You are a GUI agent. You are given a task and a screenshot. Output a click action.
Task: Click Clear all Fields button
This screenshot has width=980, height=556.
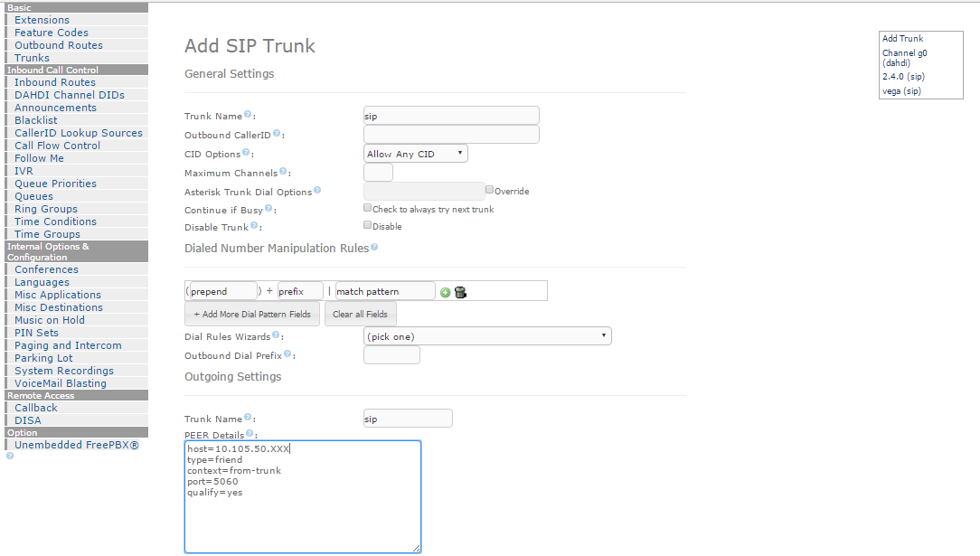360,315
